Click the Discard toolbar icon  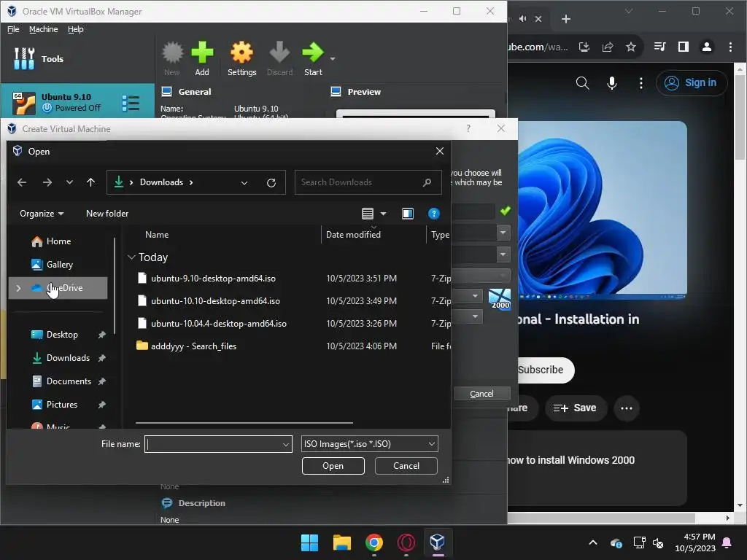point(279,52)
